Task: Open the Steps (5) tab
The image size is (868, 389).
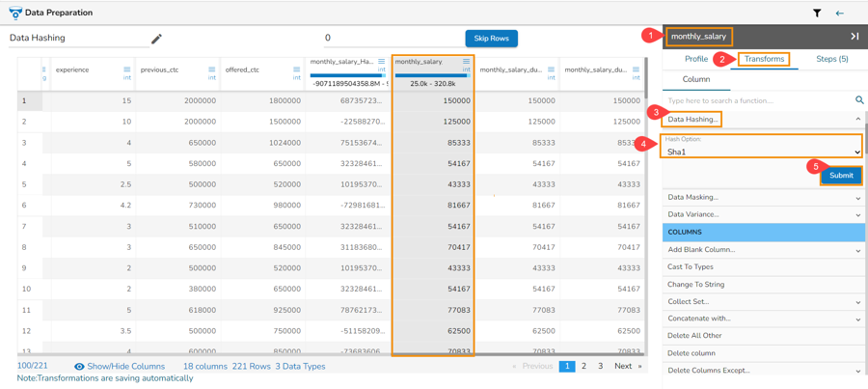Action: click(x=831, y=59)
